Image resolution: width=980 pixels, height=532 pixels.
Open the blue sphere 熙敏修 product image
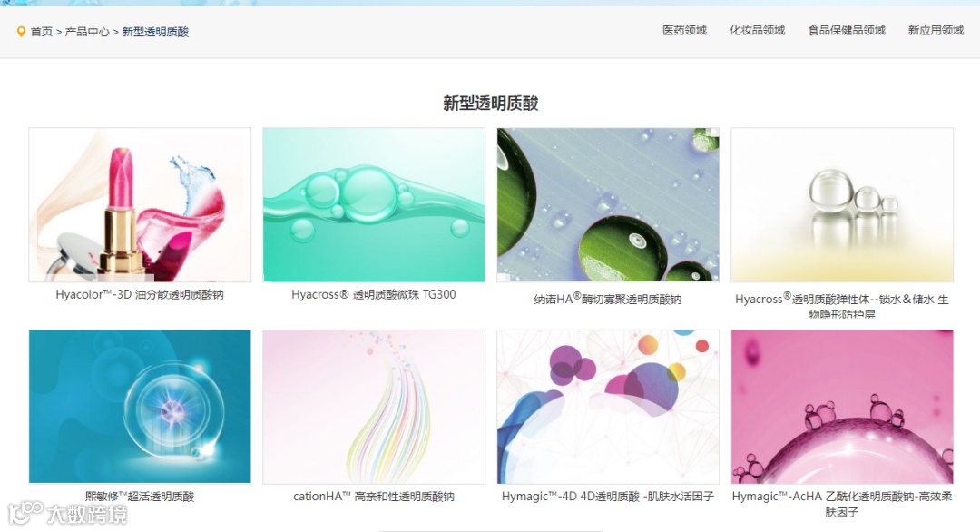coord(140,407)
